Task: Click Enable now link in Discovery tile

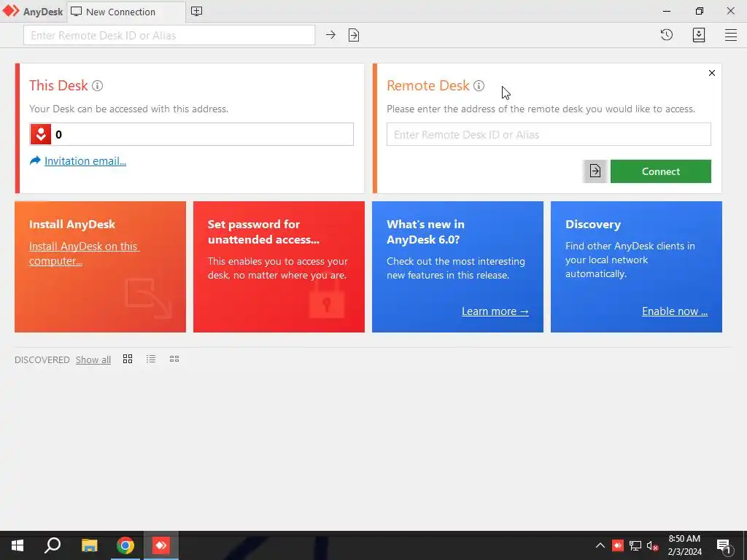Action: 675,311
